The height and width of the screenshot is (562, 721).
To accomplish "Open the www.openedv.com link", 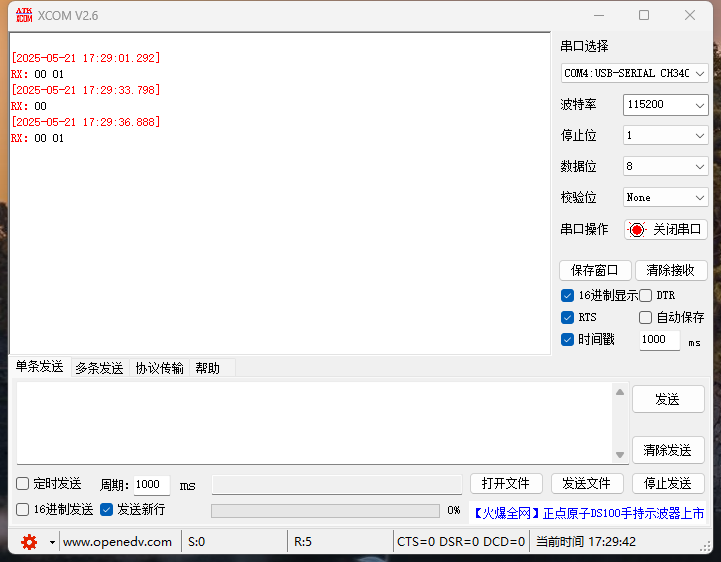I will tap(117, 542).
